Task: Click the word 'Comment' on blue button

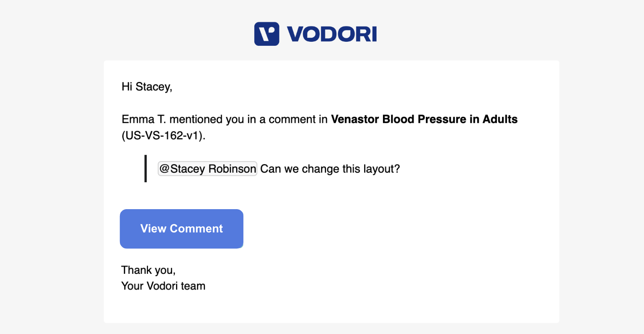Action: pyautogui.click(x=196, y=229)
